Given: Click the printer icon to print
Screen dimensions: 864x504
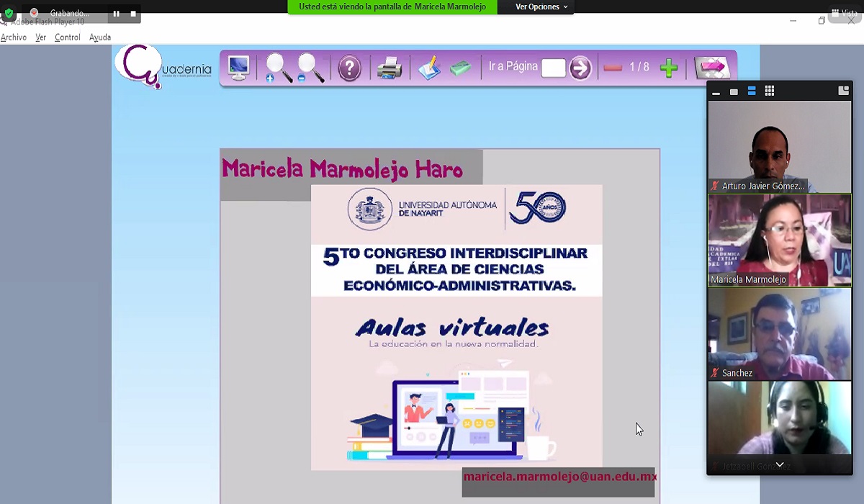Looking at the screenshot, I should pyautogui.click(x=390, y=68).
